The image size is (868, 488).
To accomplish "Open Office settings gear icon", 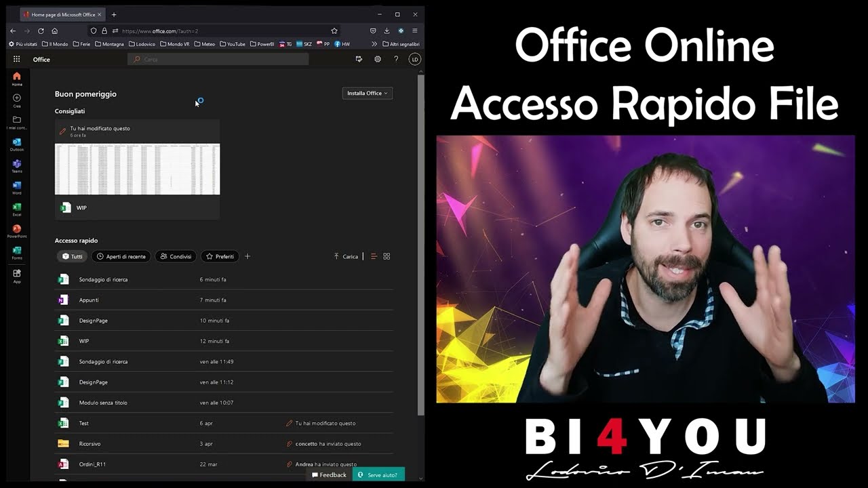I will [378, 60].
